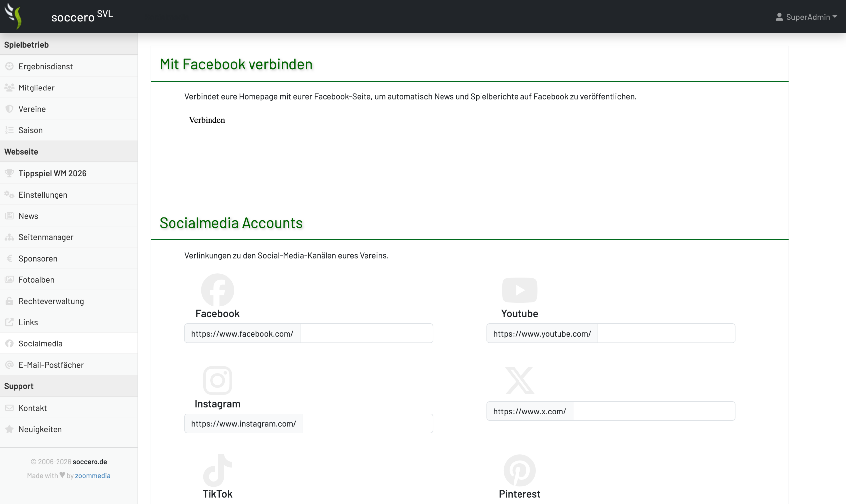The height and width of the screenshot is (504, 846).
Task: Open Neuigkeiten under Support
Action: 69,429
